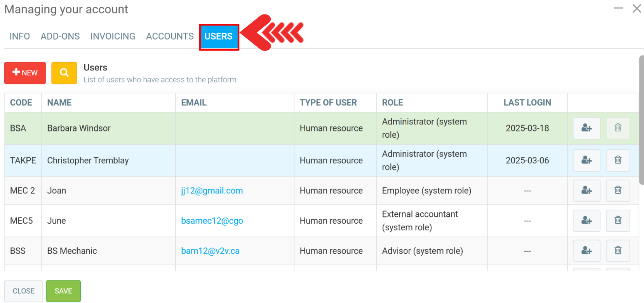Viewport: 644px width, 303px height.
Task: Open the ADD-ONS tab
Action: (60, 37)
